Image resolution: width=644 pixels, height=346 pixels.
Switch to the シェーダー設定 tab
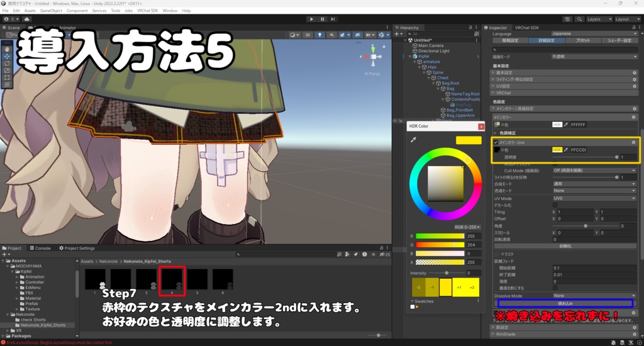(619, 41)
